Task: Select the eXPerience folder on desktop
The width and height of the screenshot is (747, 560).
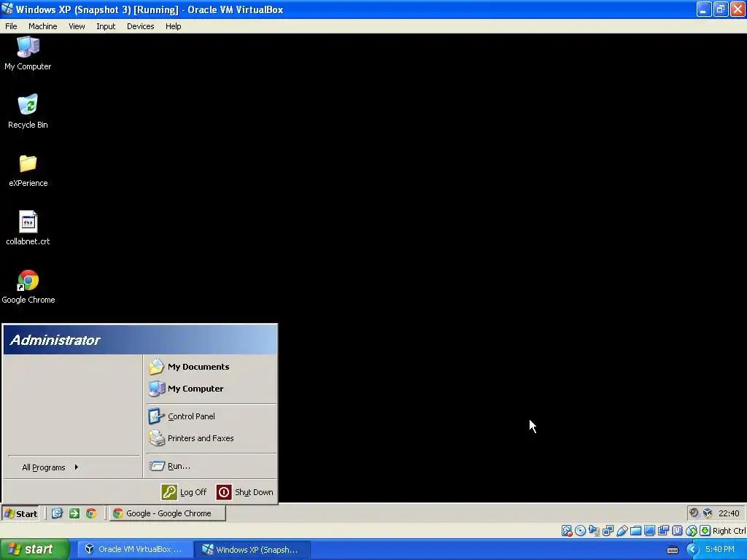Action: pyautogui.click(x=28, y=170)
